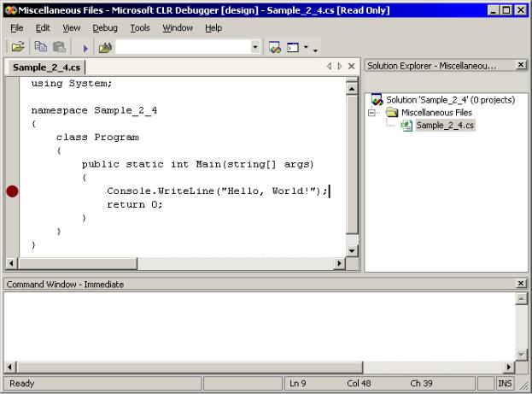532x394 pixels.
Task: Click the code editor horizontal scrollbar thumb
Action: (x=78, y=263)
